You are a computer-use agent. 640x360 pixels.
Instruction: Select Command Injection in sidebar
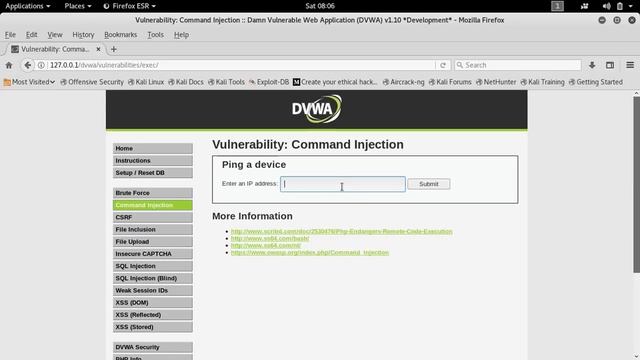coord(153,205)
